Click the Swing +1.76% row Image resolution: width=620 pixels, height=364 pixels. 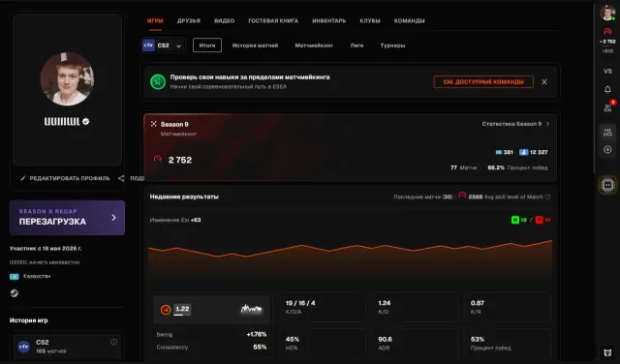(x=211, y=334)
